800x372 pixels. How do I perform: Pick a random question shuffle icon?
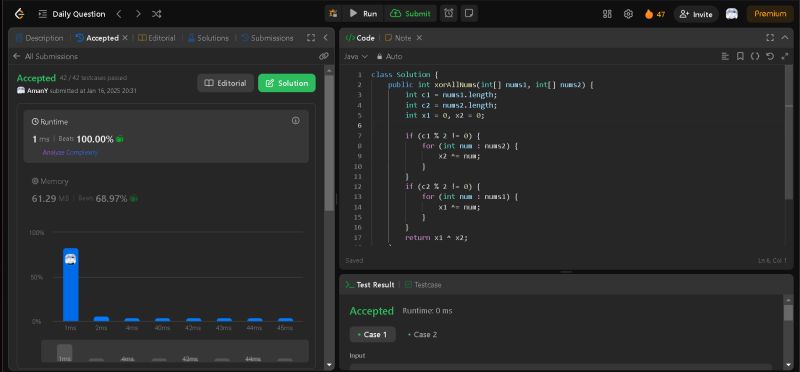pos(157,14)
